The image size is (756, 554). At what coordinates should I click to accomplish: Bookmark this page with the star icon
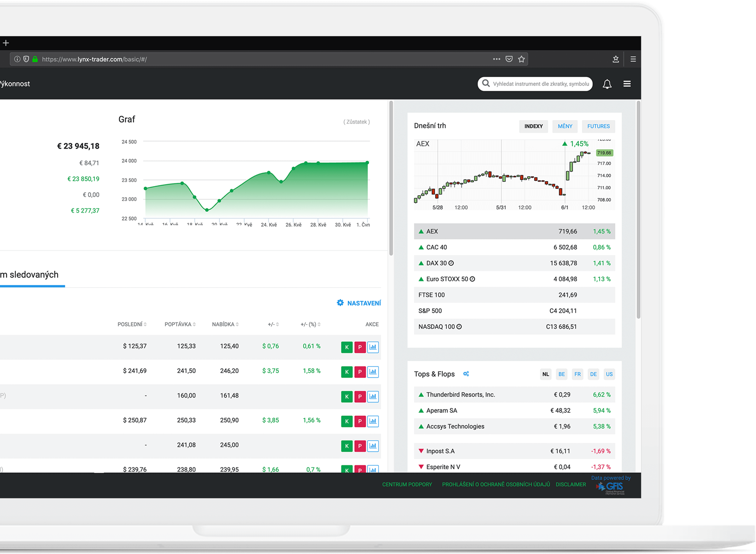click(x=521, y=59)
